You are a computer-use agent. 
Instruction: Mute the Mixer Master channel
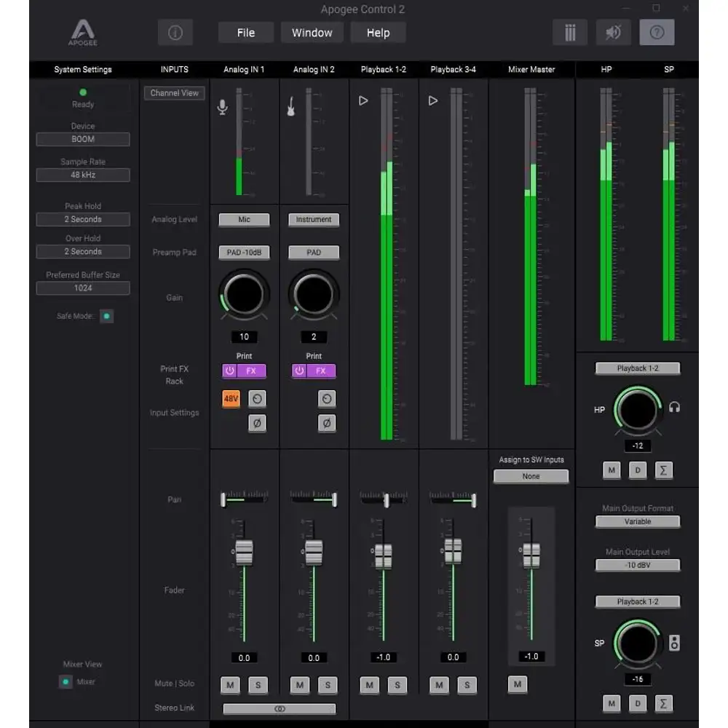click(518, 684)
